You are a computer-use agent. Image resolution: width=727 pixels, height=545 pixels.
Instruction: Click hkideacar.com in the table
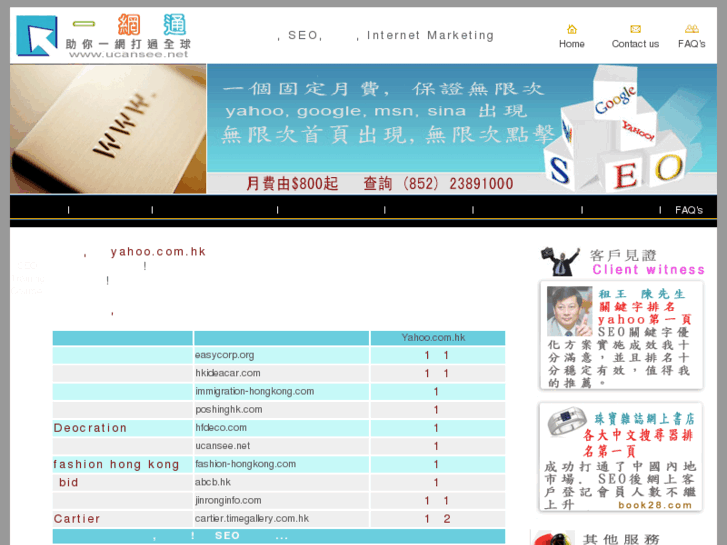coord(228,373)
